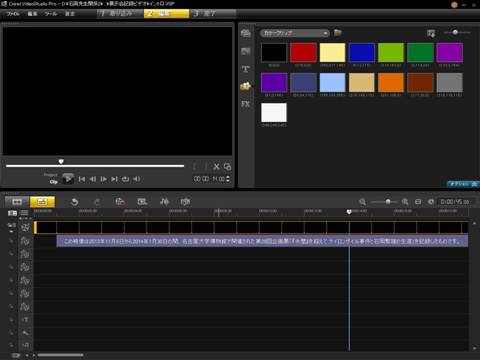Open the Instant Project / painting tool icon
Image resolution: width=480 pixels, height=360 pixels.
tap(142, 201)
